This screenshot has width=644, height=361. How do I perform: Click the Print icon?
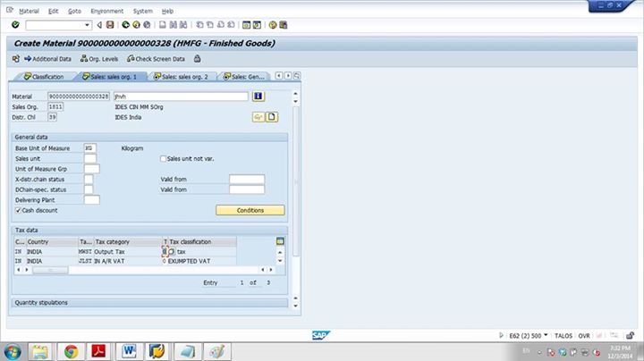[x=163, y=25]
